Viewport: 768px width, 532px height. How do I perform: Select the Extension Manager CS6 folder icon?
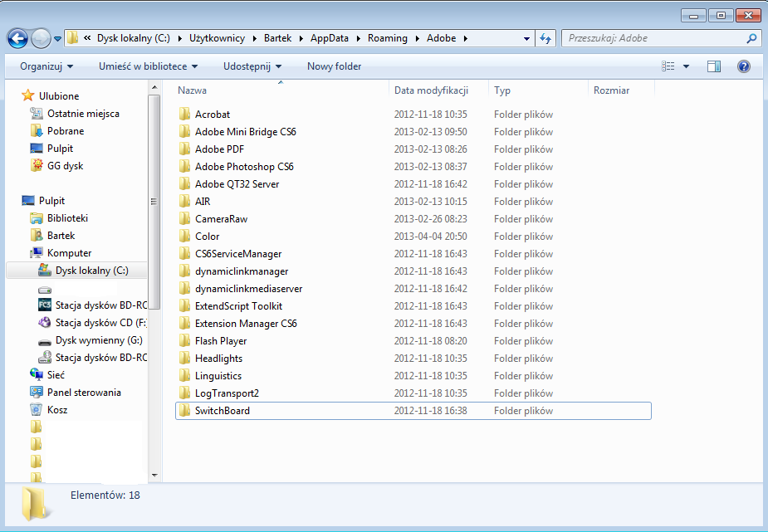(x=184, y=324)
